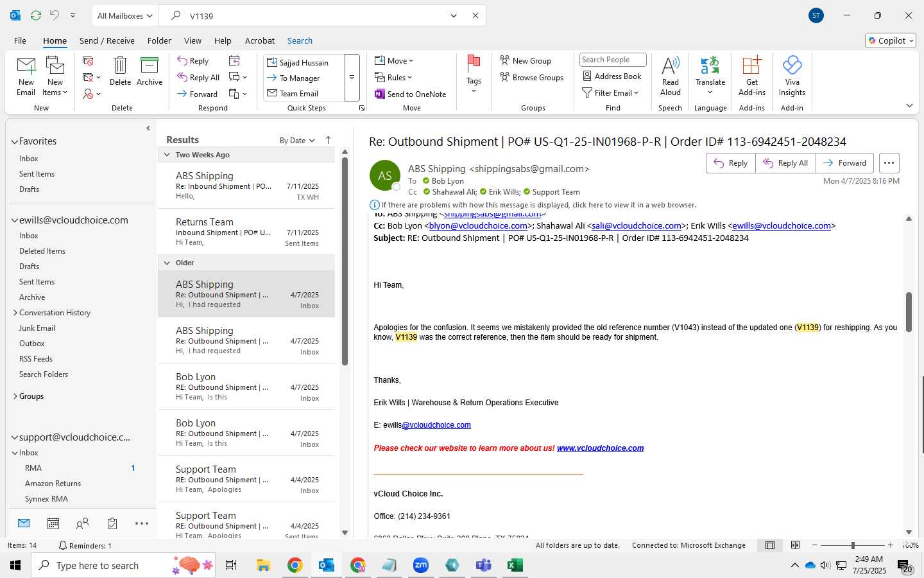Open the Copilot button

[891, 40]
